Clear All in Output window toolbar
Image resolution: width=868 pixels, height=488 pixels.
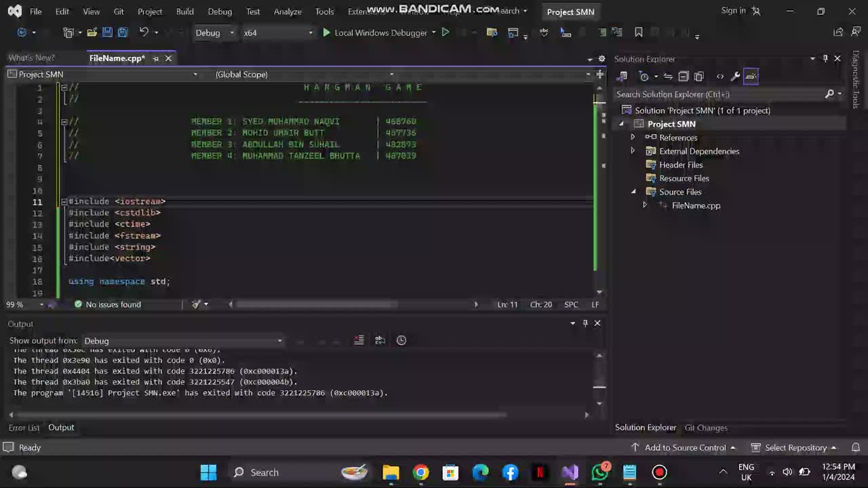pyautogui.click(x=359, y=340)
